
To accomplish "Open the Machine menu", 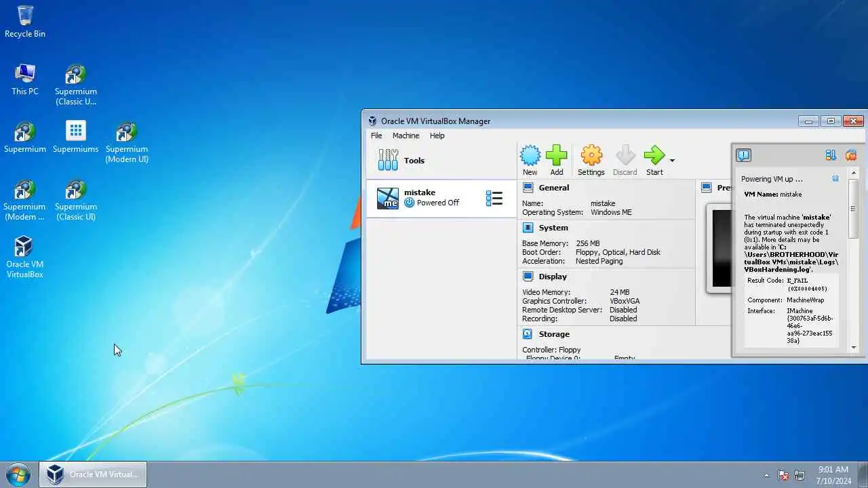I will click(x=406, y=136).
